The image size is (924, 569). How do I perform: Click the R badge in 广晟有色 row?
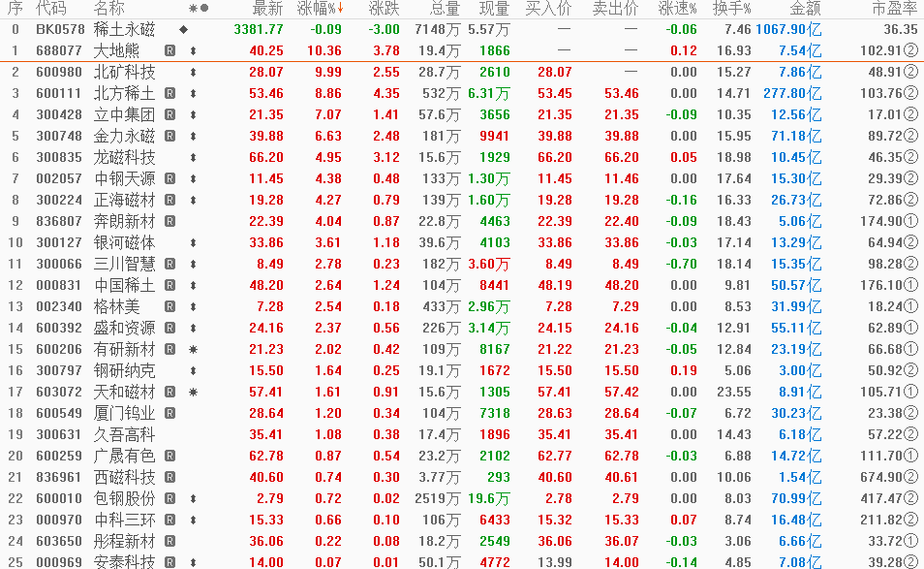(x=169, y=456)
